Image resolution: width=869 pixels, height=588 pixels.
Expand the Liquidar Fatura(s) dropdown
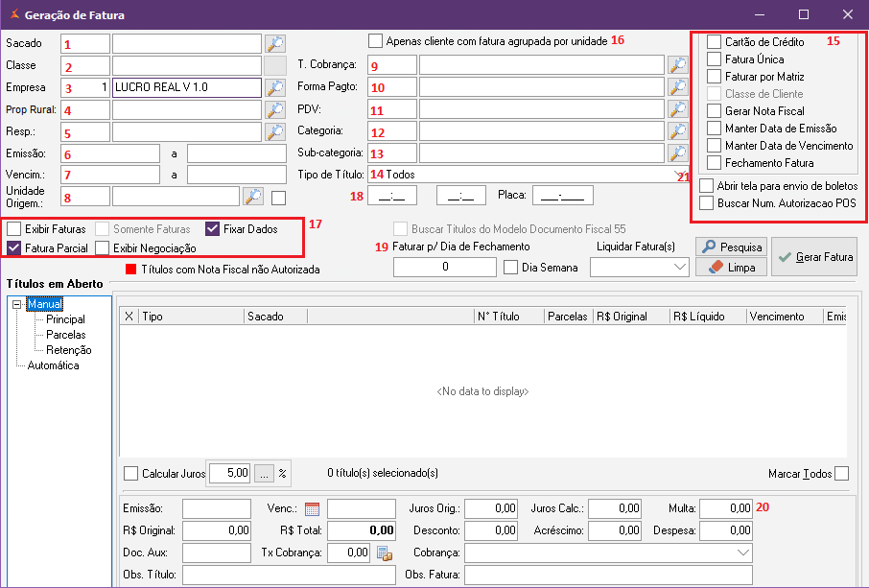tap(679, 267)
